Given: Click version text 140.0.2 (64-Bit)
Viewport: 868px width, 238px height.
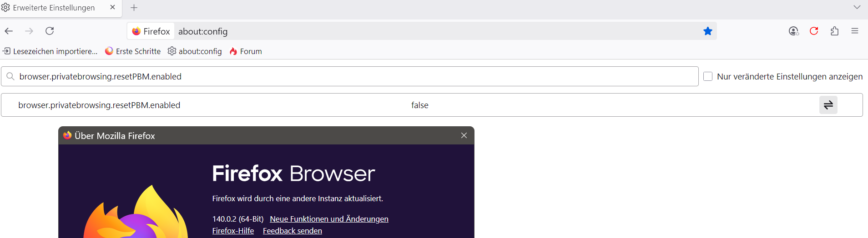Looking at the screenshot, I should [x=238, y=219].
